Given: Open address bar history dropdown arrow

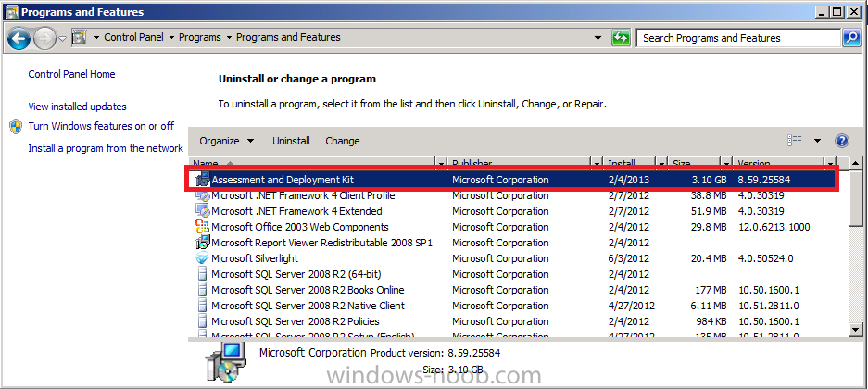Looking at the screenshot, I should pyautogui.click(x=598, y=38).
